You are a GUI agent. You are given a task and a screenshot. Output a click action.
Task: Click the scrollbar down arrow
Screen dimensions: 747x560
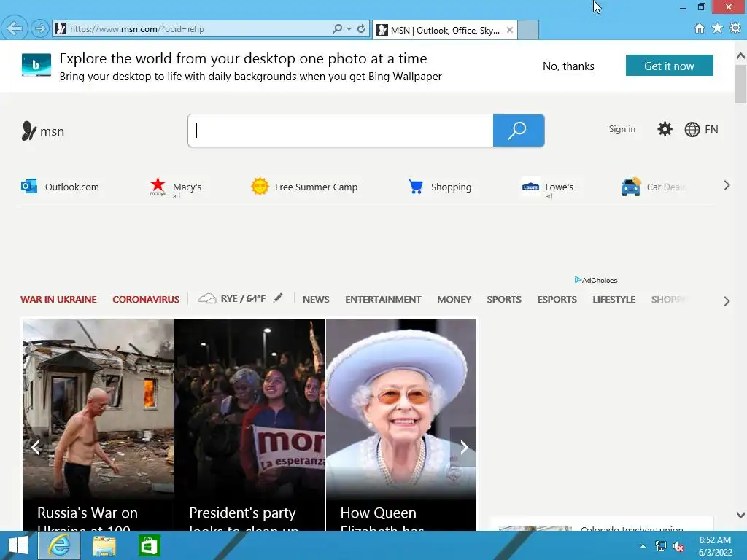741,515
